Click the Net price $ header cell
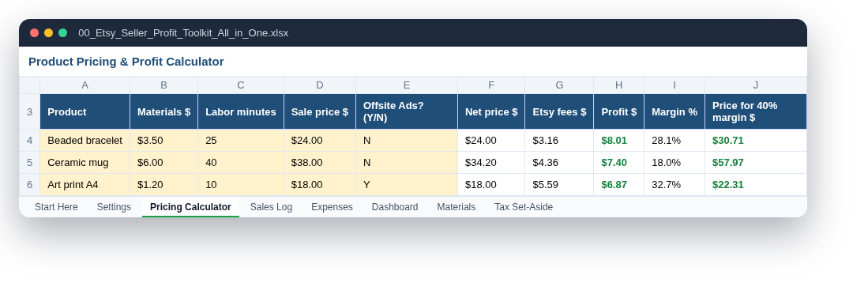868x294 pixels. click(x=491, y=112)
